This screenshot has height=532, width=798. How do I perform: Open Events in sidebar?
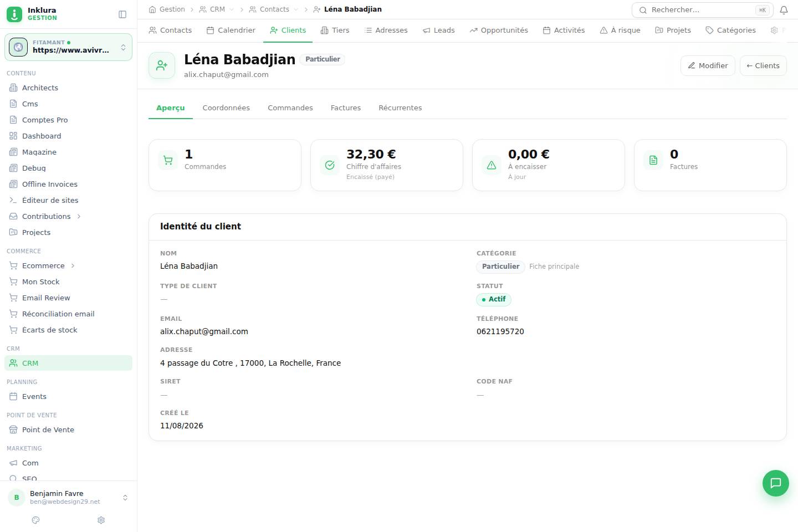point(69,396)
